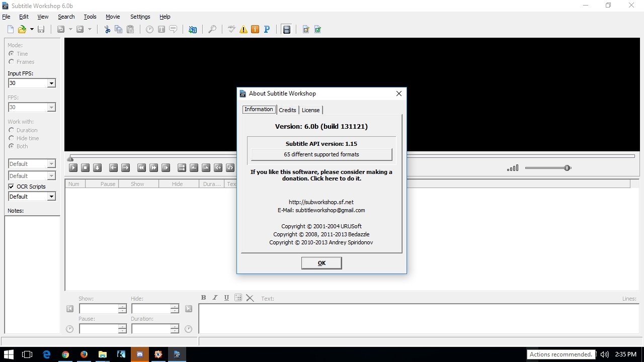644x362 pixels.
Task: Click the Fast forward playback button
Action: point(154,168)
